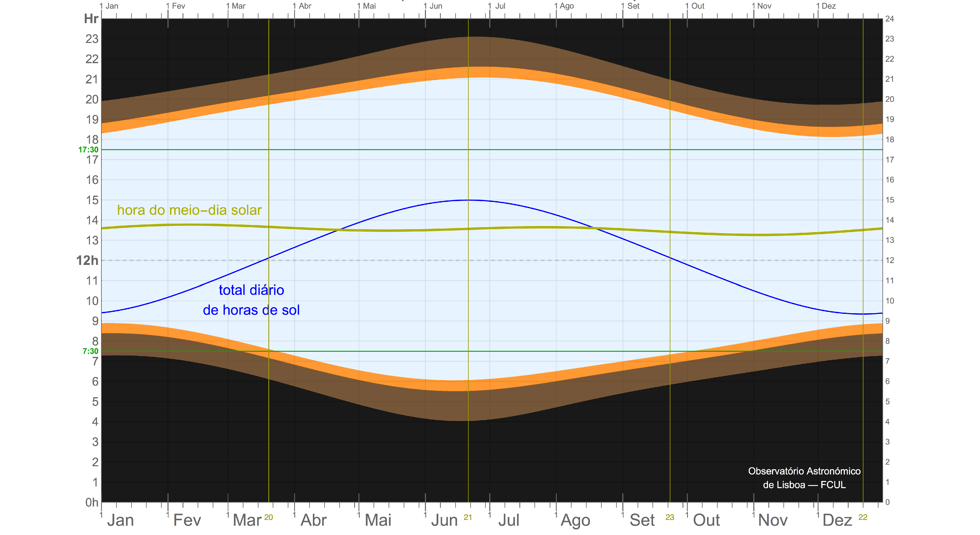This screenshot has height=535, width=980.
Task: Click the Jun month label at bottom
Action: tap(444, 520)
